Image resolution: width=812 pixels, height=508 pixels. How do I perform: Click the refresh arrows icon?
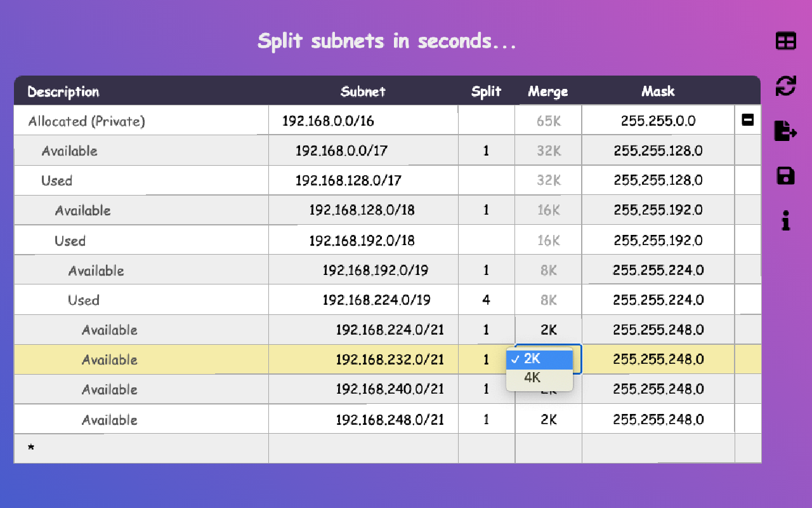pyautogui.click(x=786, y=86)
